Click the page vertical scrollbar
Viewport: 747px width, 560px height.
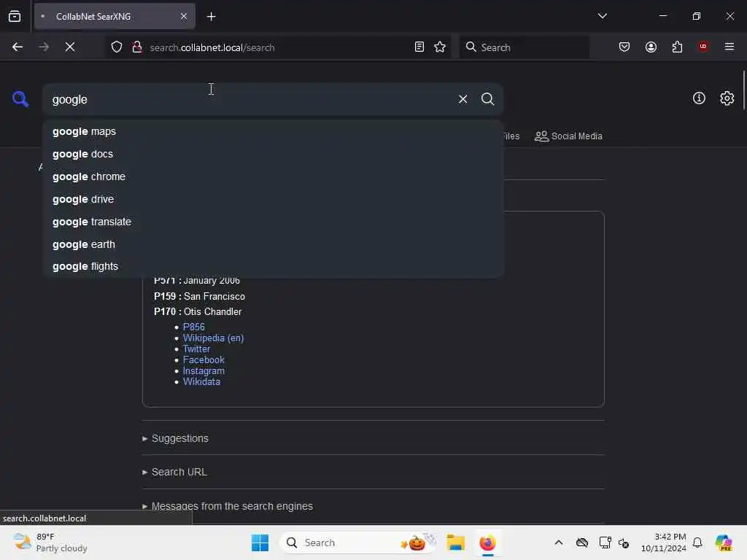pyautogui.click(x=743, y=90)
